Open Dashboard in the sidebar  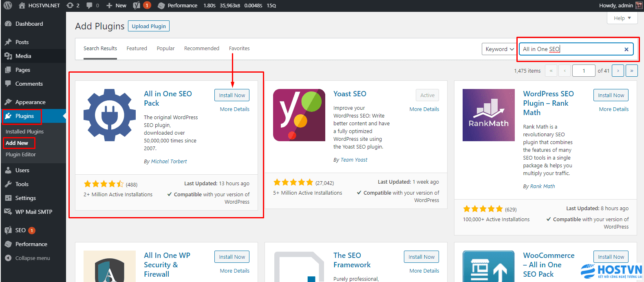tap(29, 24)
